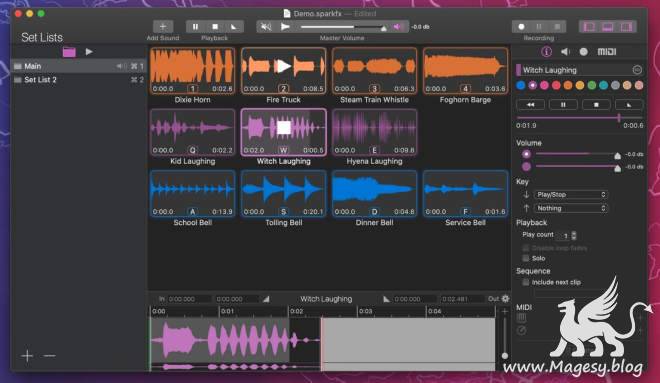
Task: Toggle second volume channel circle button
Action: (526, 167)
